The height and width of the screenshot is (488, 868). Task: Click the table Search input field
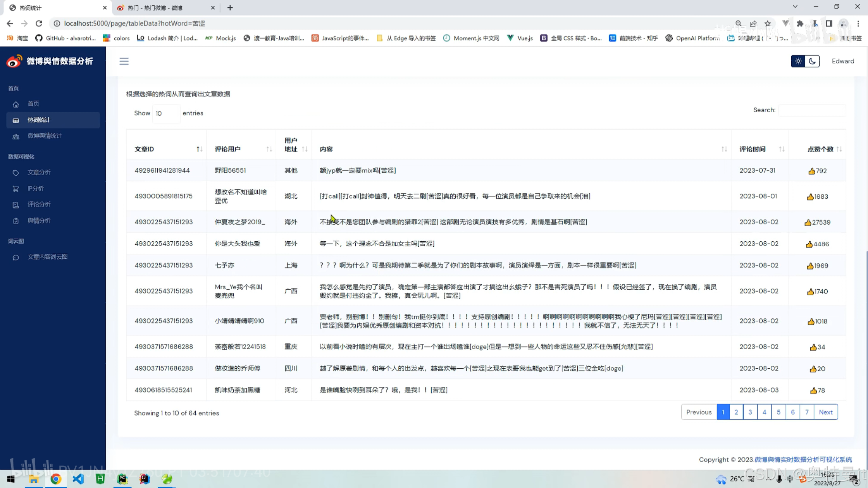pos(812,110)
